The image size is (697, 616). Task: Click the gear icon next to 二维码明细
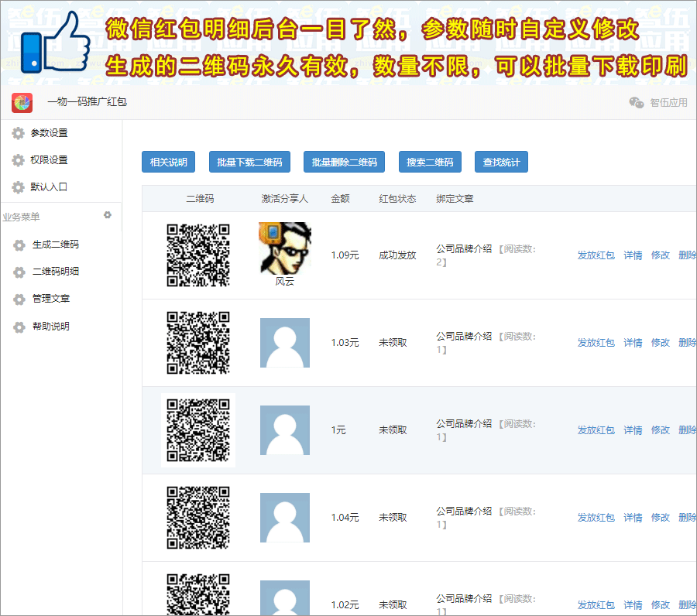[x=19, y=272]
